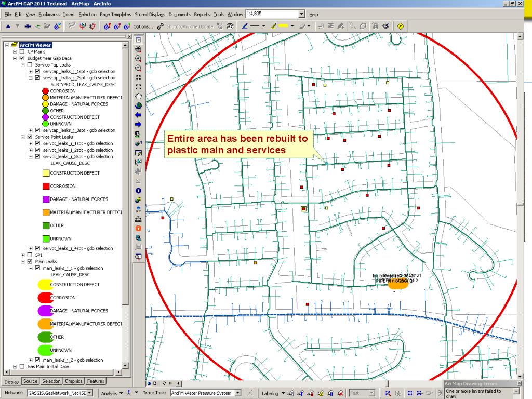The height and width of the screenshot is (399, 532).
Task: Uncheck the Main Leaks group layer
Action: click(30, 262)
